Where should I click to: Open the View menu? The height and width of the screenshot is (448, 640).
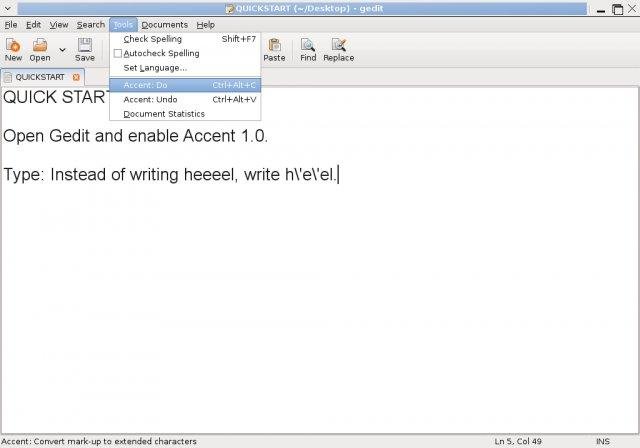pyautogui.click(x=59, y=25)
